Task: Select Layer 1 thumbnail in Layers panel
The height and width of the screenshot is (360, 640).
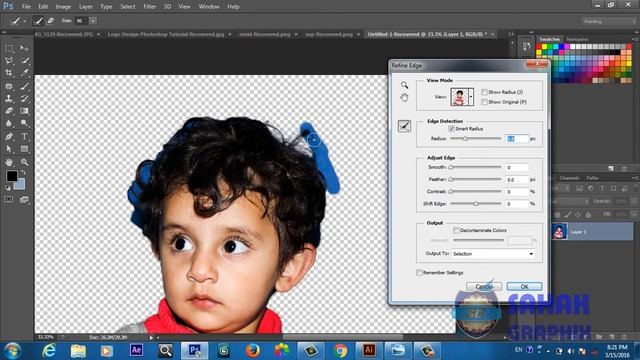Action: tap(559, 231)
